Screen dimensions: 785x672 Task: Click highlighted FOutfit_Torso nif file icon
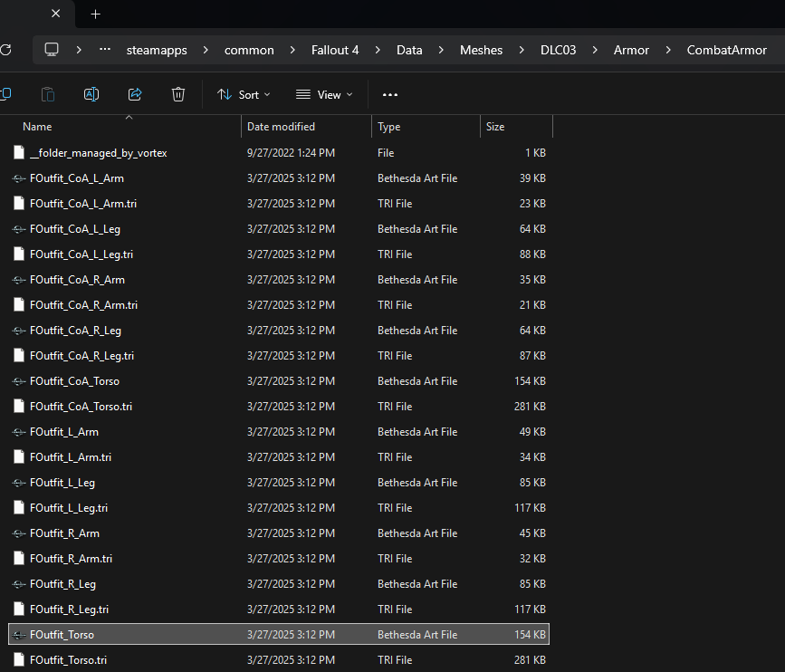pos(19,635)
